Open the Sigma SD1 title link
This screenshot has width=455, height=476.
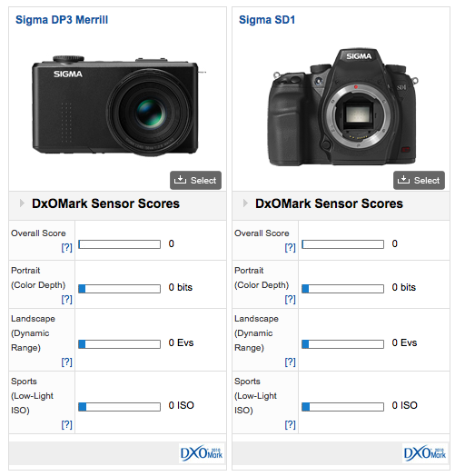click(x=267, y=20)
